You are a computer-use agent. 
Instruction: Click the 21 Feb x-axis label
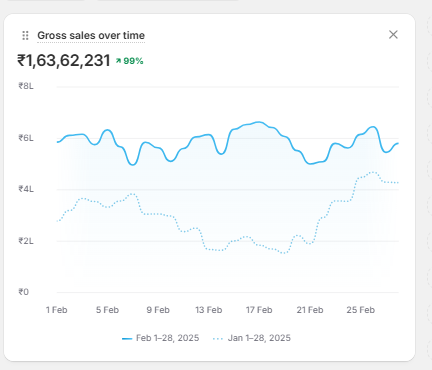pos(310,310)
